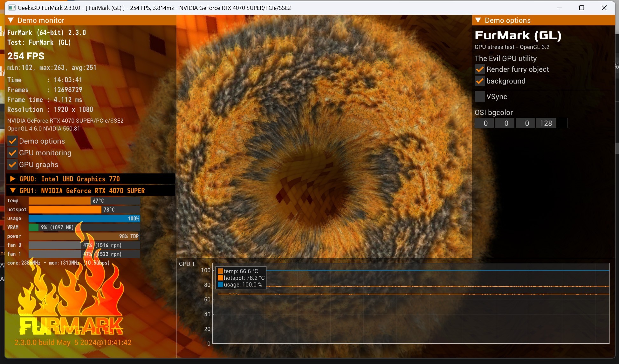Collapse the Demo monitor panel triangle

10,20
